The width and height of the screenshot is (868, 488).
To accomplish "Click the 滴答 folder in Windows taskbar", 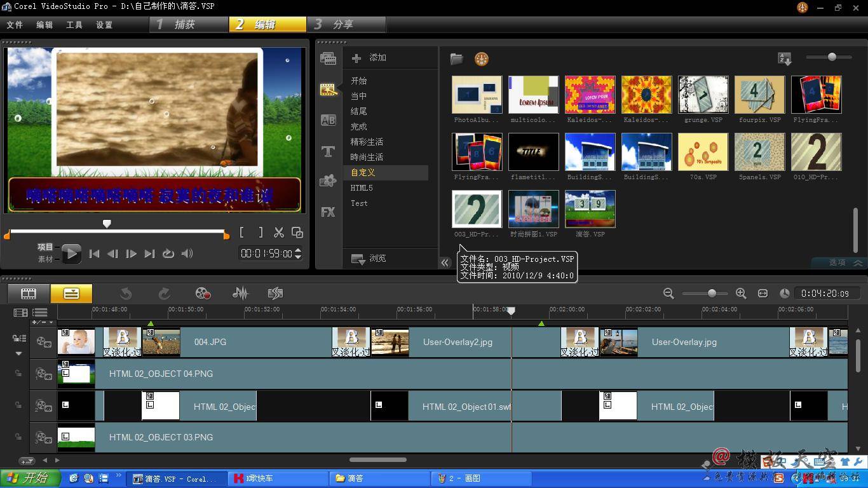I will point(379,478).
